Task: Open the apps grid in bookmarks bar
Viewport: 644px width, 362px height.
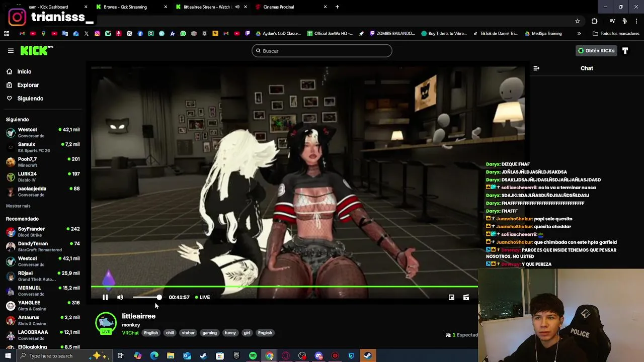Action: click(x=7, y=34)
